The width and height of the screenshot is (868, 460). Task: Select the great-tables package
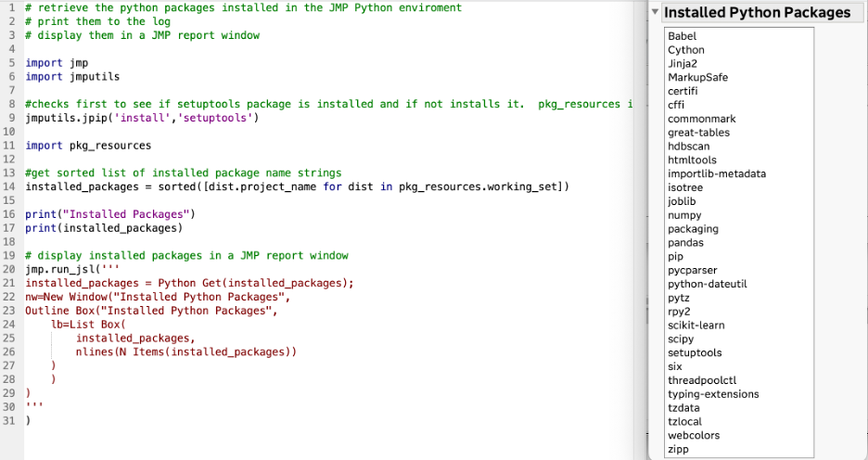click(698, 133)
